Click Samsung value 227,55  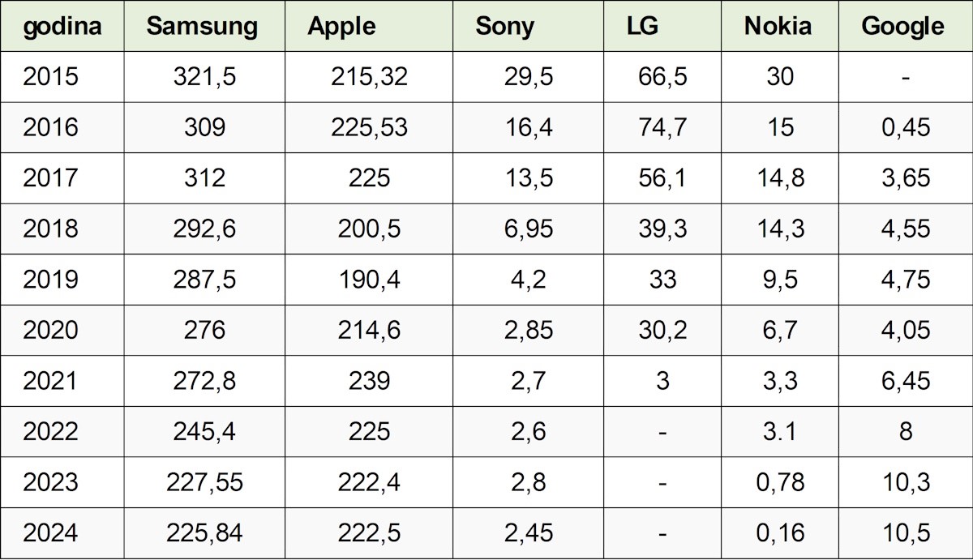[204, 482]
